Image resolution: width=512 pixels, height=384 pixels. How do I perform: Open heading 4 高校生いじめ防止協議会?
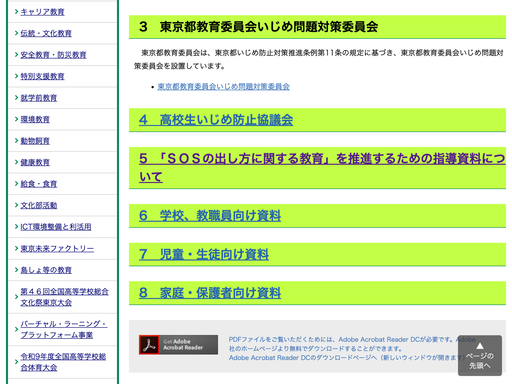click(216, 120)
